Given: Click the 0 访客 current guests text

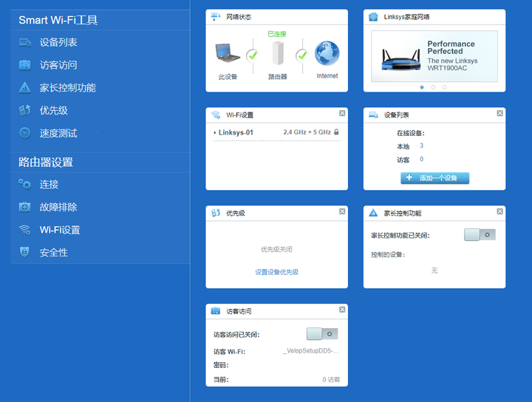Looking at the screenshot, I should coord(331,379).
